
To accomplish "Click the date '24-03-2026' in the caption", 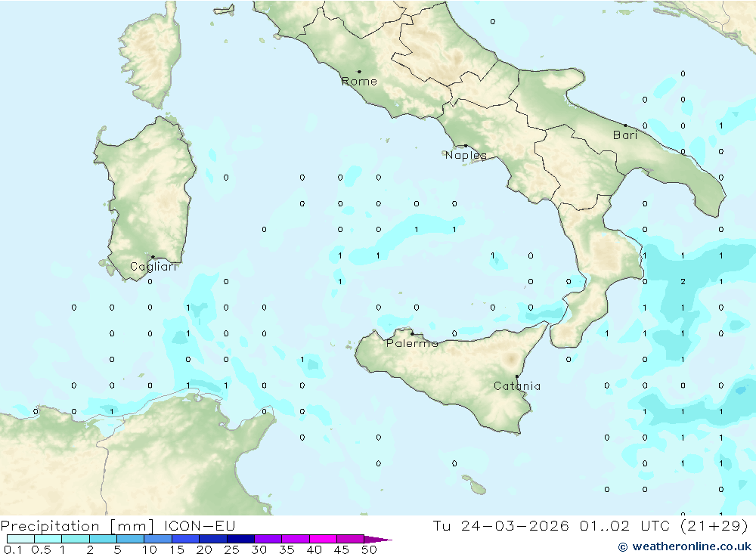I will pyautogui.click(x=515, y=525).
